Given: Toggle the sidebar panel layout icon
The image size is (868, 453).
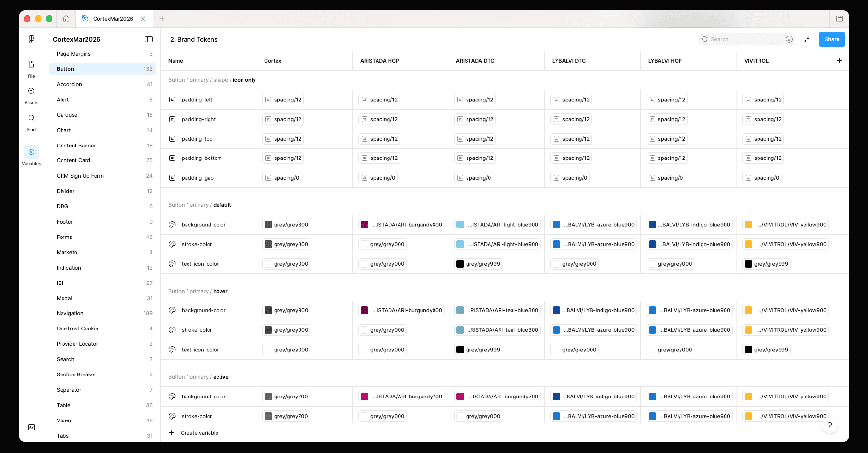Looking at the screenshot, I should point(149,39).
